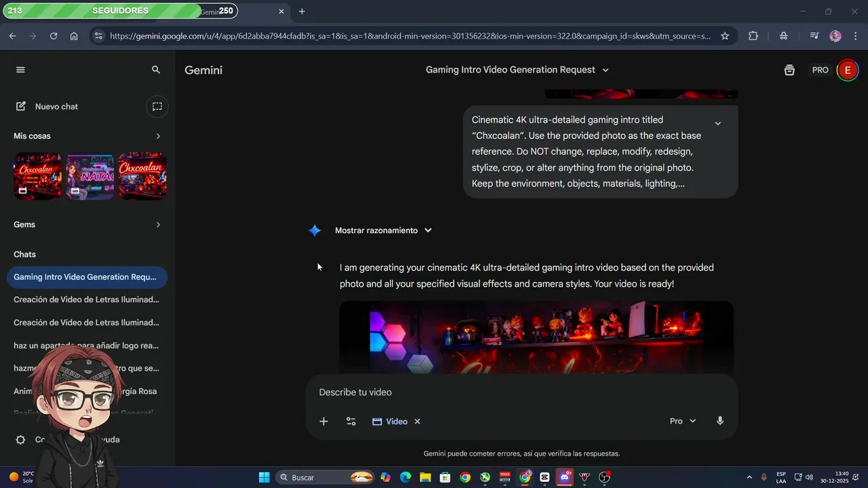Open the NATAC video thumbnail in Mis cosas
868x488 pixels.
[x=90, y=176]
